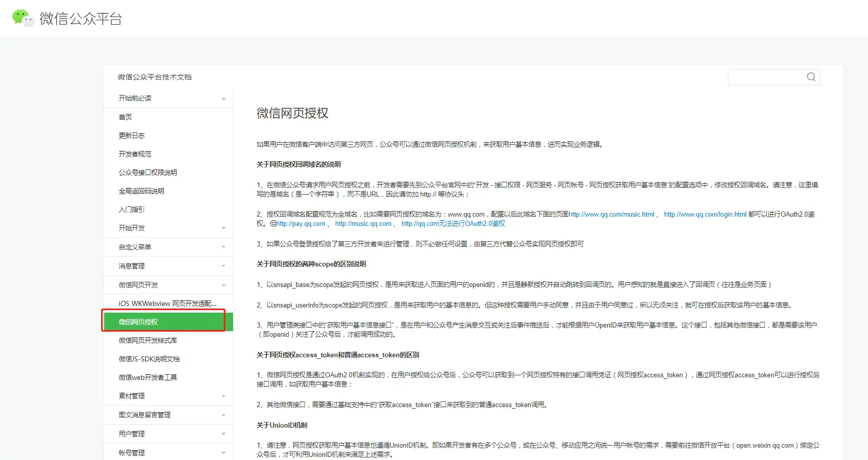
Task: Select the highlighted 微信网页授权 item
Action: click(168, 322)
